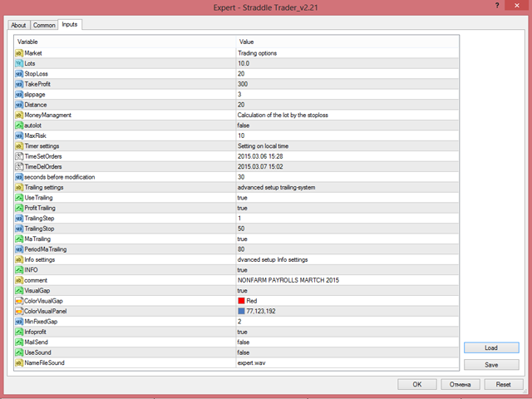The width and height of the screenshot is (532, 399).
Task: Click the integer icon beside seconds before modification
Action: 19,177
